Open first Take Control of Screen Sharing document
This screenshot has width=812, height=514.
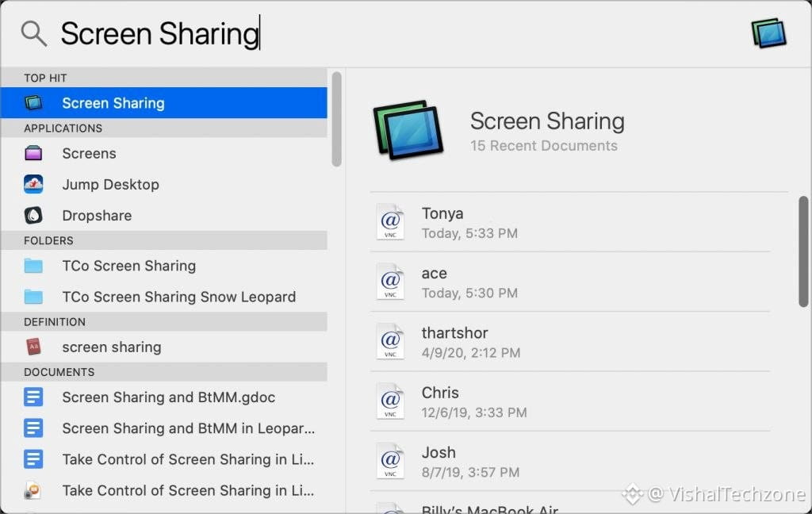(163, 459)
